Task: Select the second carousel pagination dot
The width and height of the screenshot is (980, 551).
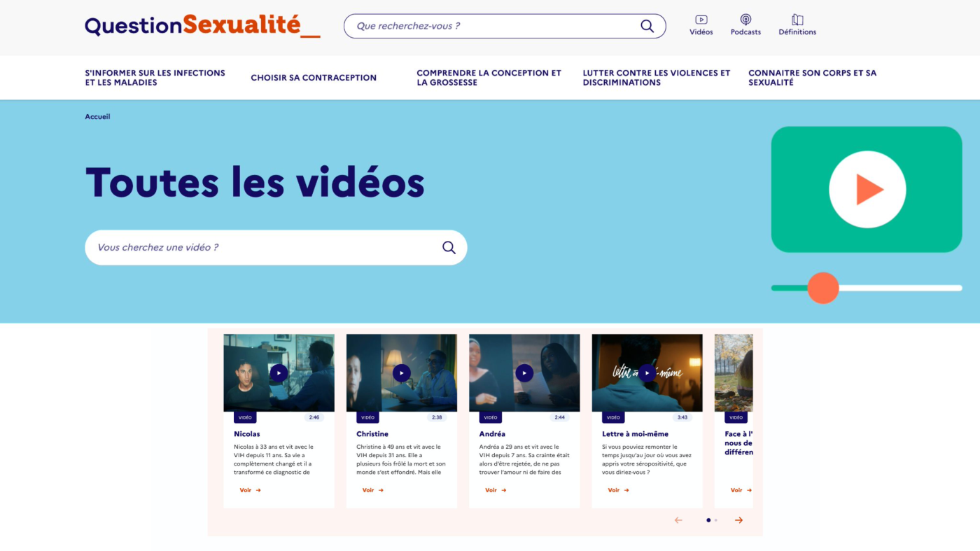Action: (x=715, y=520)
